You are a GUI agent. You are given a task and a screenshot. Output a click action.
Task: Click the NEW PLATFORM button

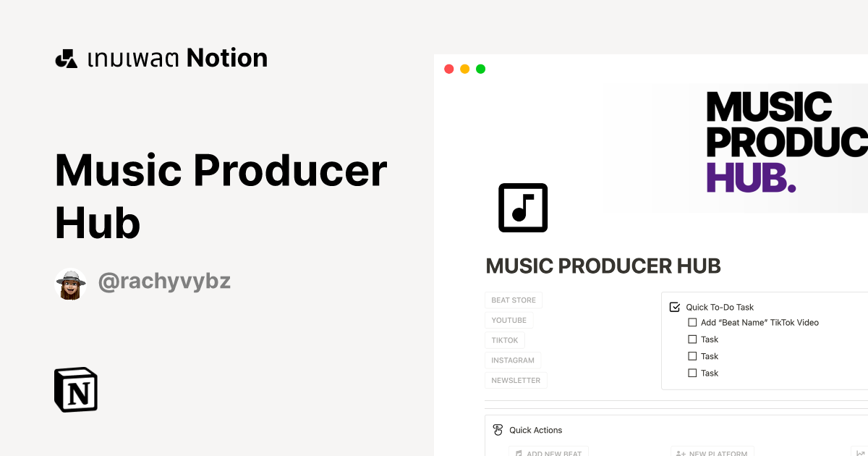(x=712, y=453)
